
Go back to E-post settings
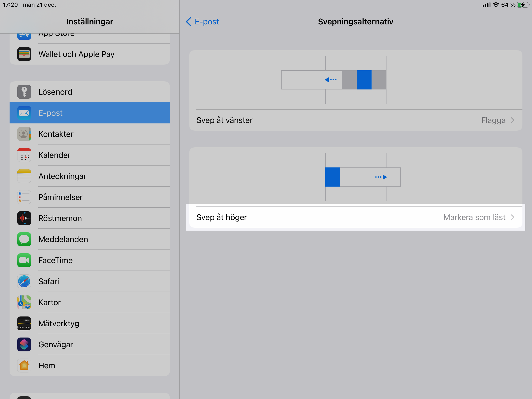202,22
